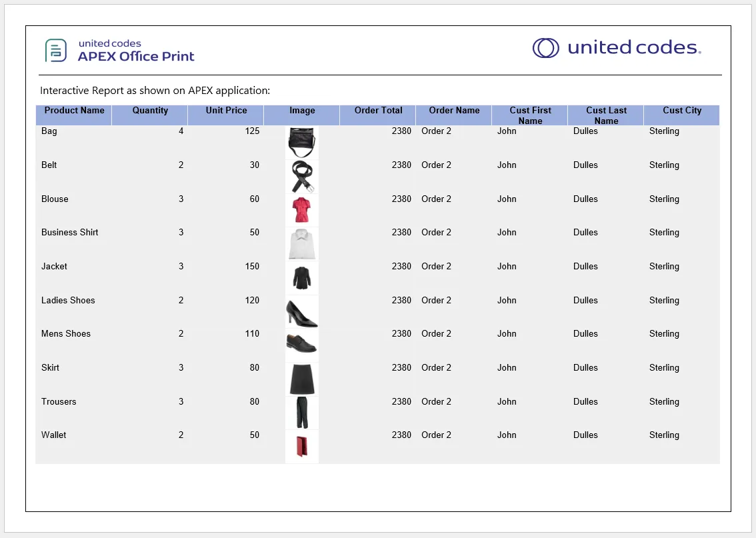Click 'John' in the Skirt row
756x538 pixels.
pyautogui.click(x=507, y=368)
